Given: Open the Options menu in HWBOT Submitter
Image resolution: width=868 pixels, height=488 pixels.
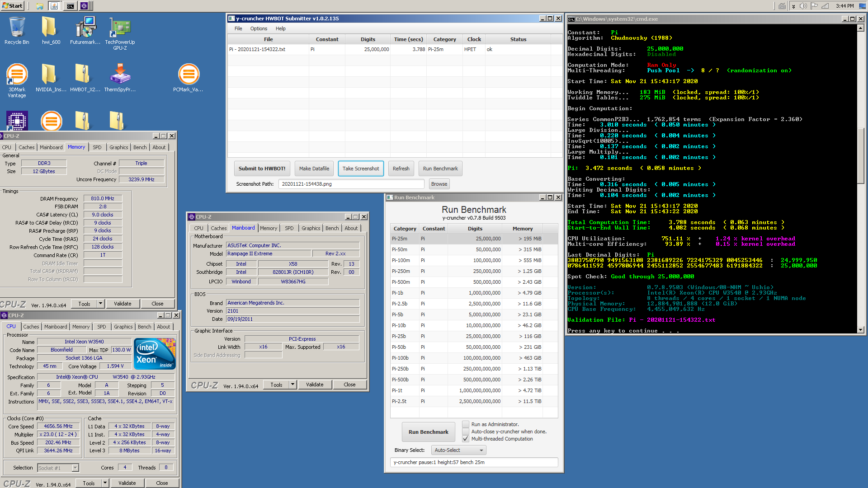Looking at the screenshot, I should tap(259, 28).
